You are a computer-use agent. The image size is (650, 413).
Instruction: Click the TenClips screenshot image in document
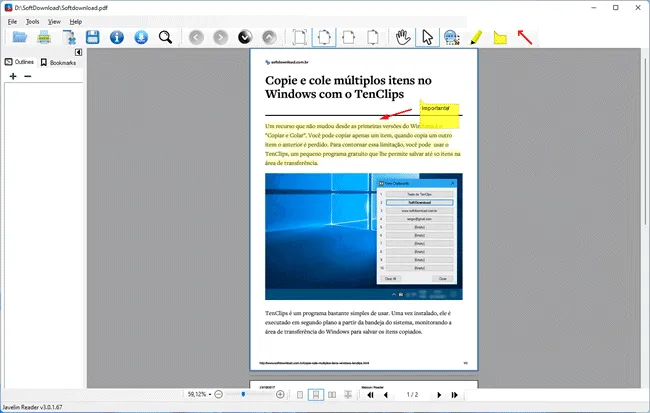(364, 236)
